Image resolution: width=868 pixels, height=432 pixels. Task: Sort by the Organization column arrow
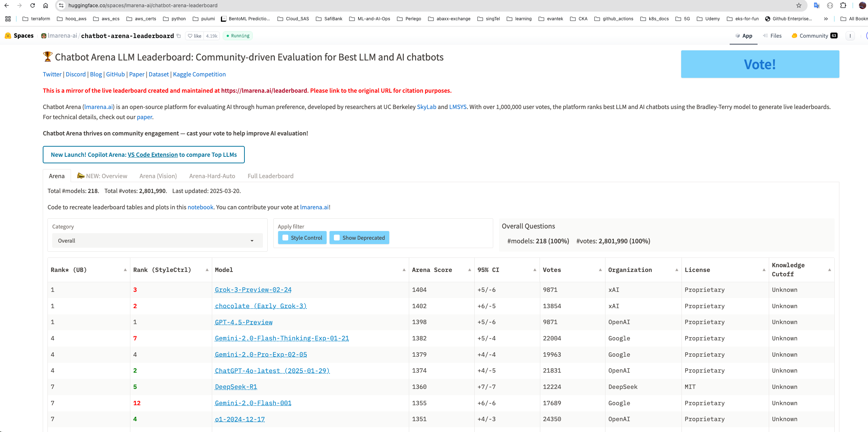pos(677,270)
